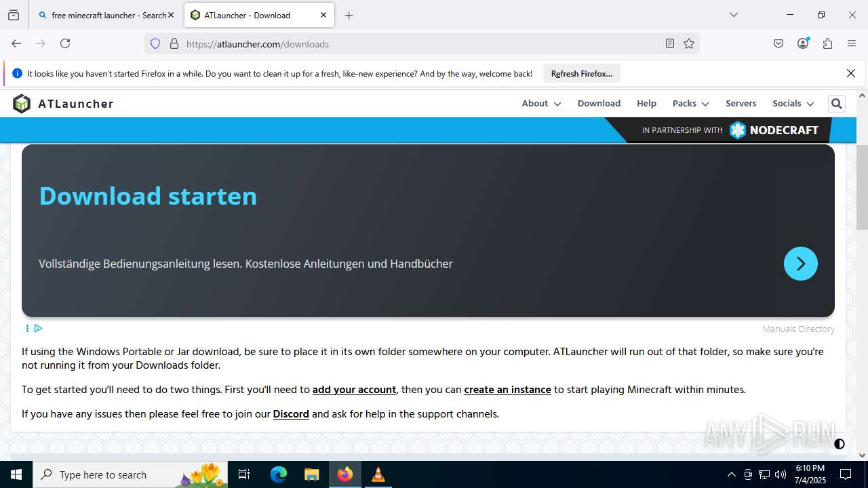The height and width of the screenshot is (488, 868).
Task: Open Task View on the taskbar
Action: click(x=245, y=474)
